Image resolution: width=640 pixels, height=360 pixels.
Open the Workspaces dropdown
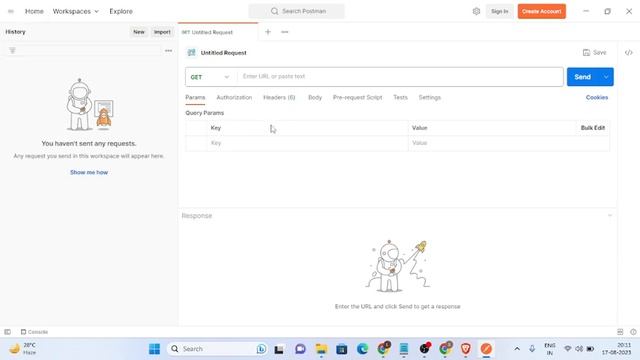(x=76, y=11)
